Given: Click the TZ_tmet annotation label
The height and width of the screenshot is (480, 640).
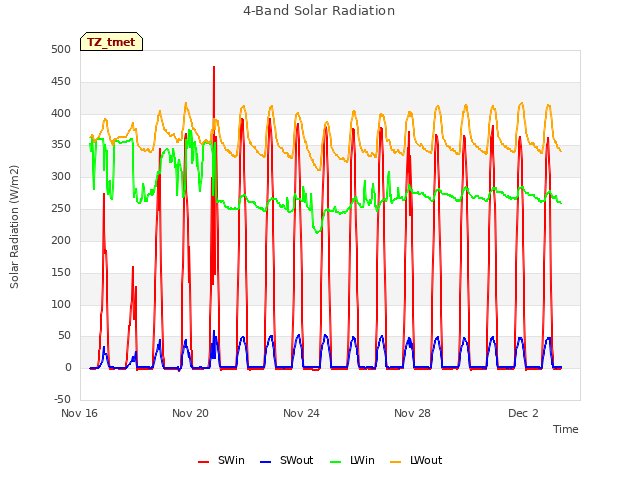Looking at the screenshot, I should [x=111, y=42].
